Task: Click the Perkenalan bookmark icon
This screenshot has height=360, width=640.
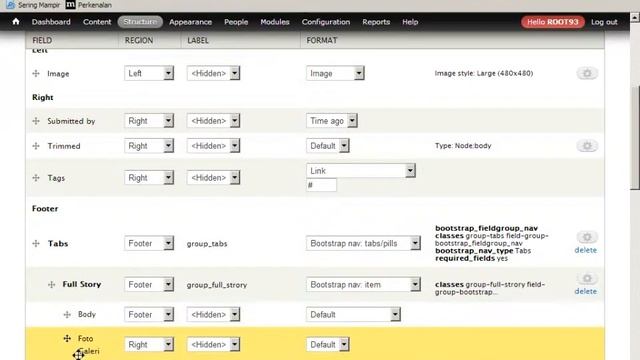Action: point(71,5)
